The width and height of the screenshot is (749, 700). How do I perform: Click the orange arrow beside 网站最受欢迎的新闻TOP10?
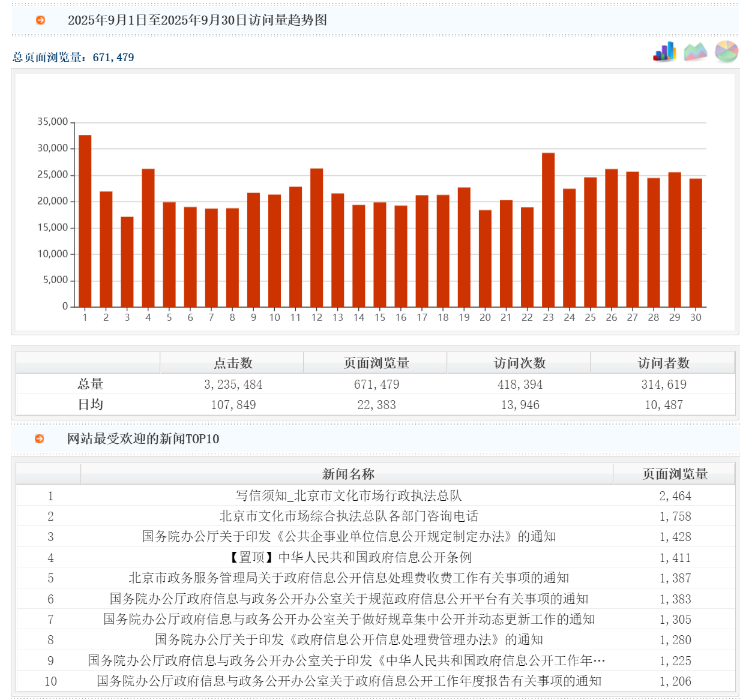pyautogui.click(x=40, y=438)
